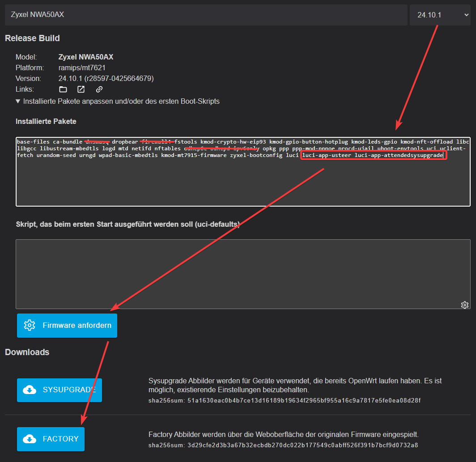
Task: Click the SYSUPGRADE sha256sum hash text
Action: [x=302, y=400]
